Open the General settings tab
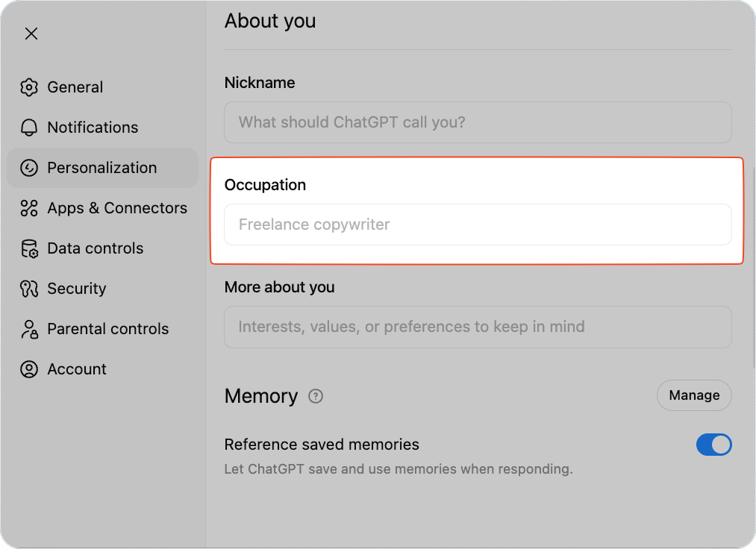The image size is (756, 549). (75, 87)
